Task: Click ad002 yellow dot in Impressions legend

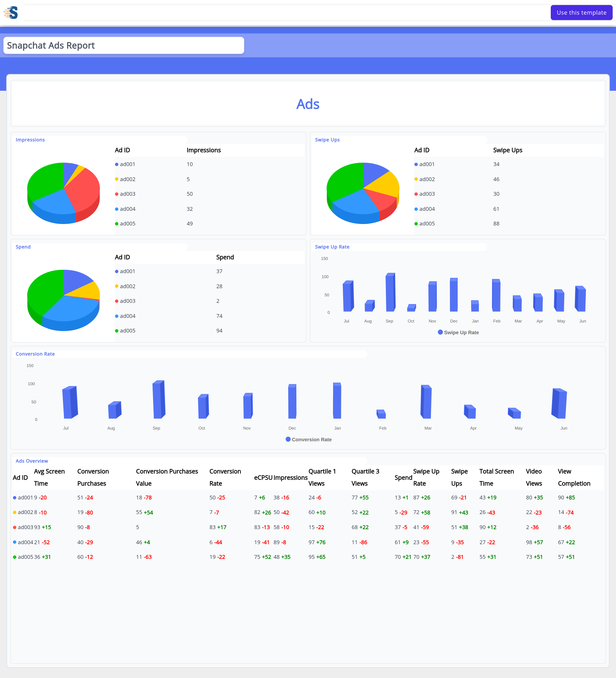Action: tap(117, 179)
